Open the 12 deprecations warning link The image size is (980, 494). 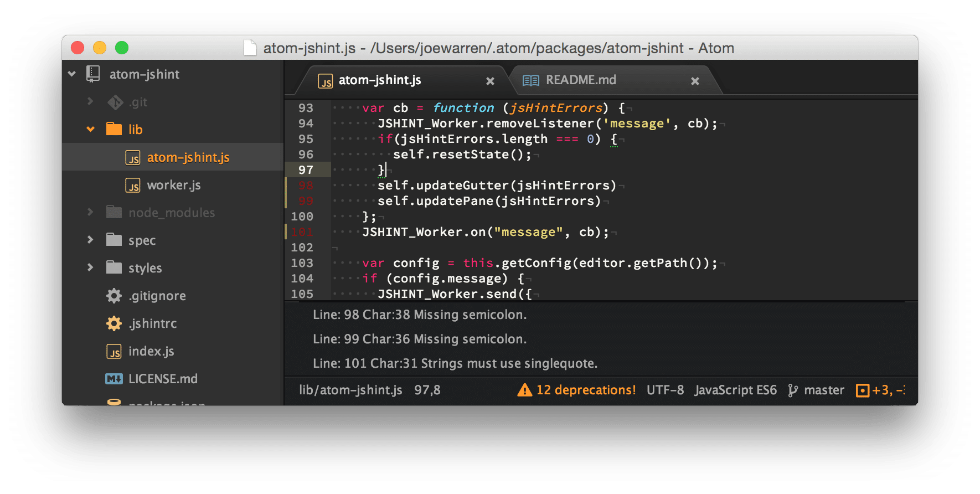(x=586, y=390)
